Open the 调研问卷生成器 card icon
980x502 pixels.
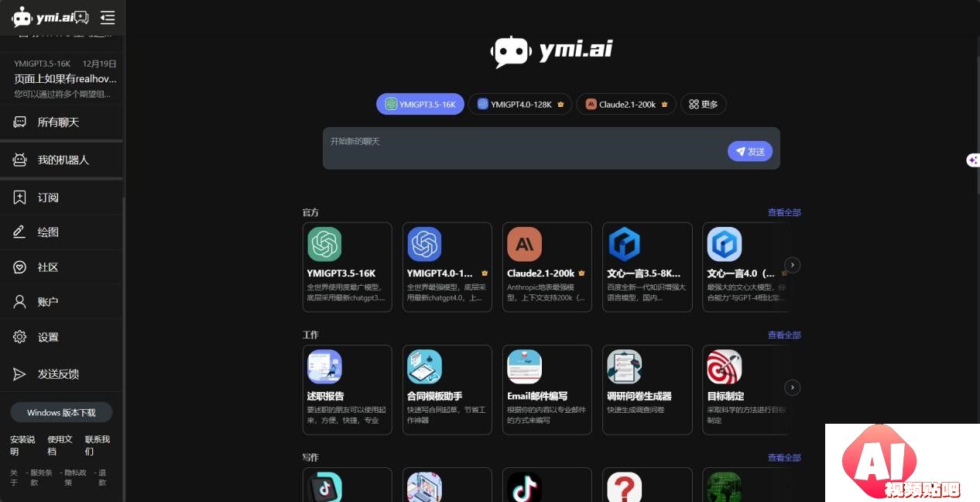[624, 366]
